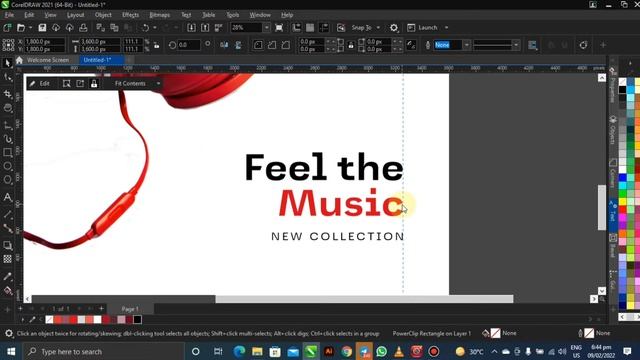Open Microsoft Edge from taskbar
Viewport: 640px width, 360px height.
tap(239, 351)
